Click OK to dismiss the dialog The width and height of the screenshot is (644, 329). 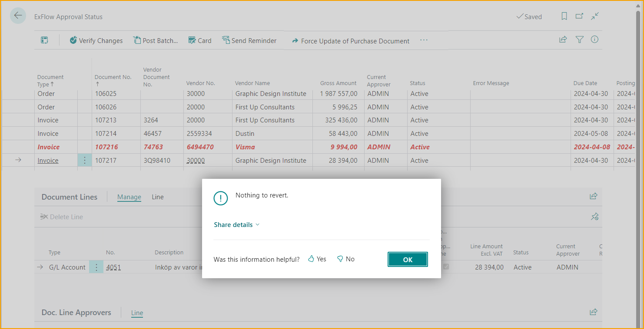pyautogui.click(x=408, y=260)
